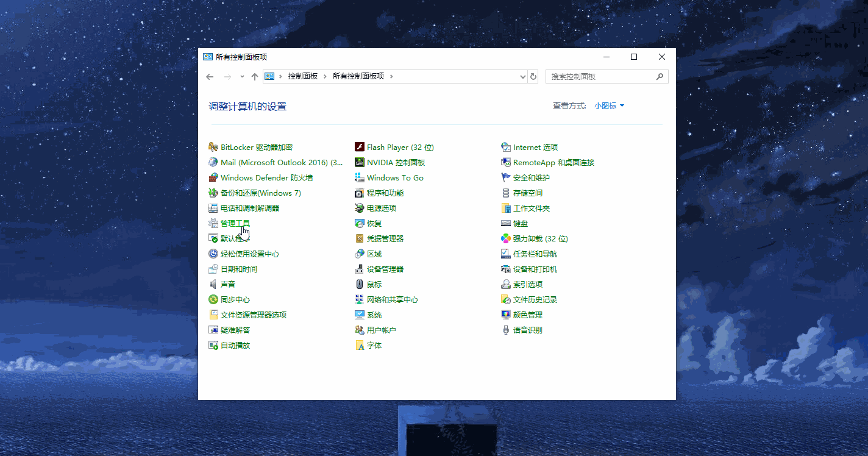Image resolution: width=868 pixels, height=456 pixels.
Task: Open the 键盘 keyboard icon
Action: click(x=506, y=223)
